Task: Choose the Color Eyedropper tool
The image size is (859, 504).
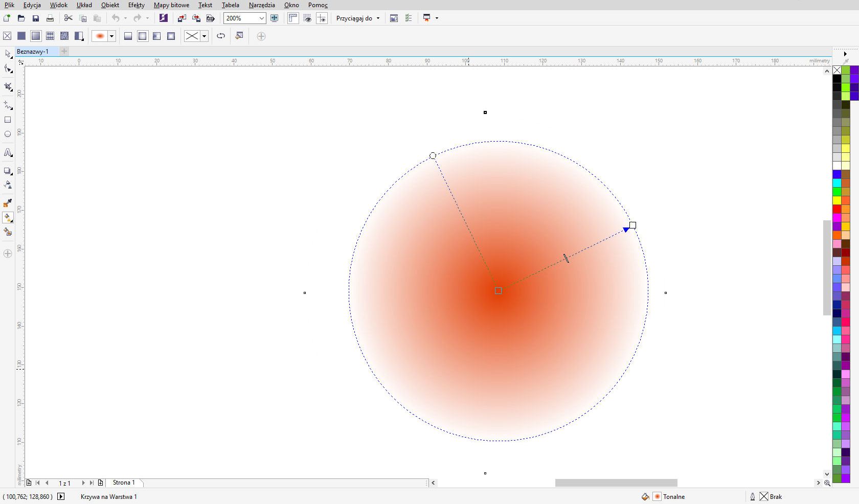Action: coord(8,203)
